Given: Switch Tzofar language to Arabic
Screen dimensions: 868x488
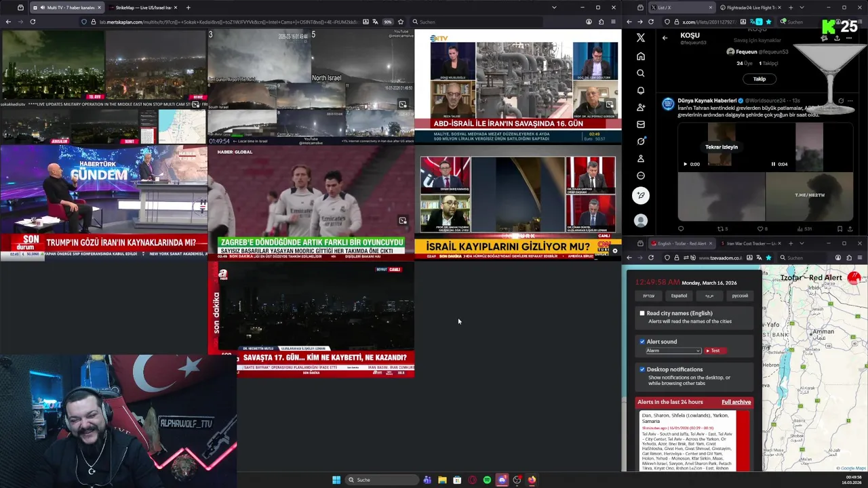Looking at the screenshot, I should point(709,296).
